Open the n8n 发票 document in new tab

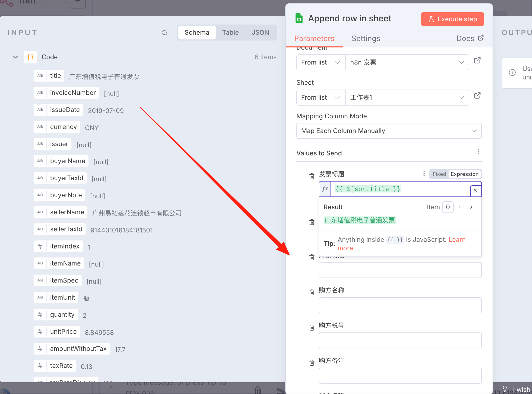click(477, 61)
